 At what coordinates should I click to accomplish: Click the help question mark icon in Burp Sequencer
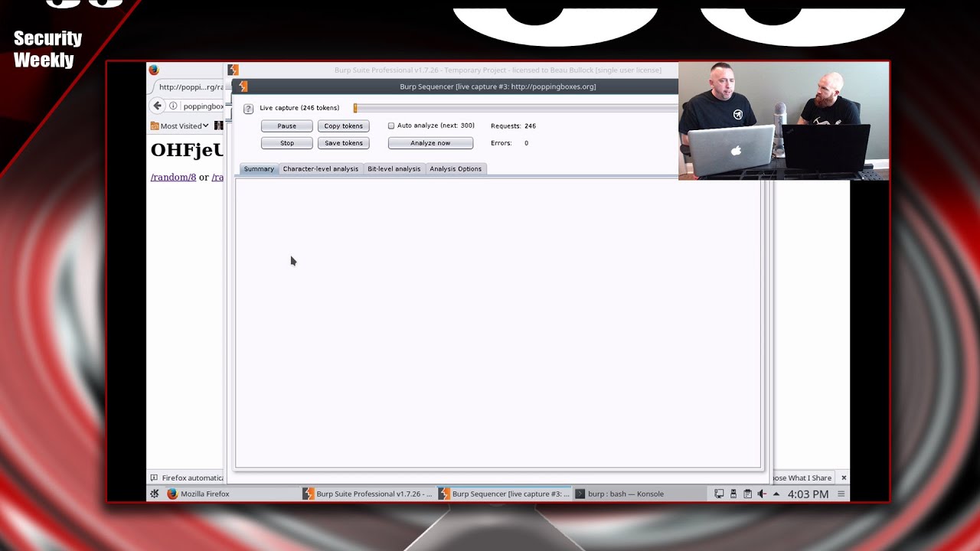[248, 109]
